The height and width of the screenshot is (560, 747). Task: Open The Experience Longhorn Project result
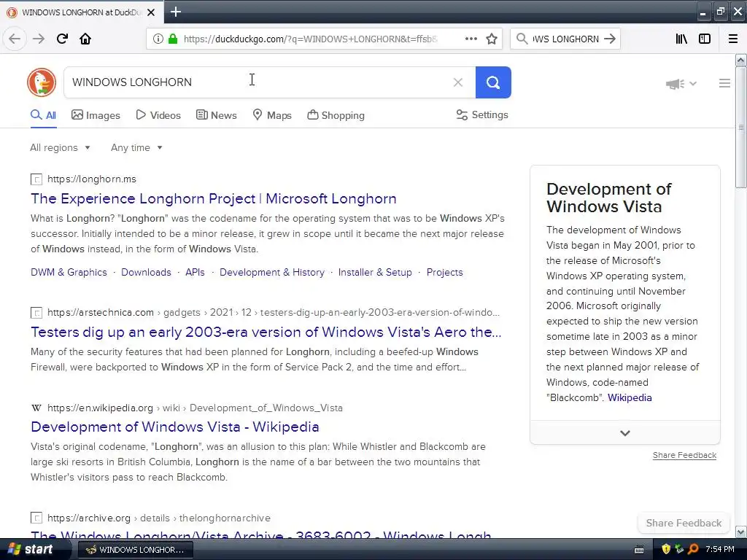coord(214,198)
